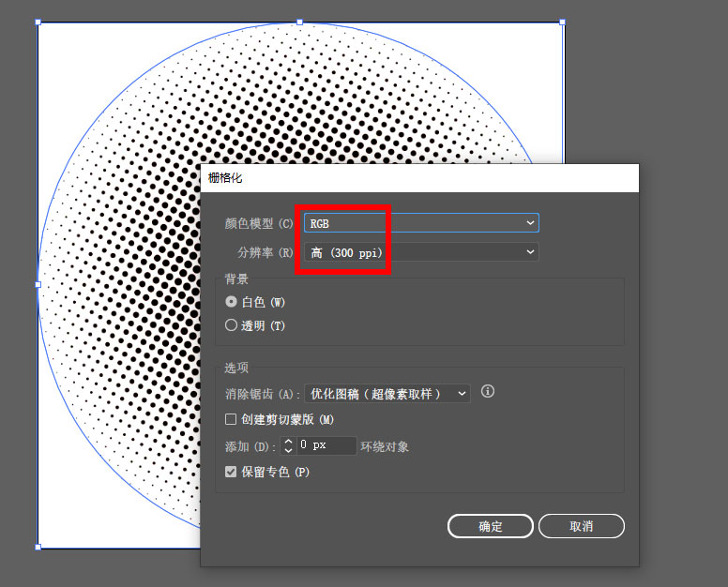Click the 取消 button
Screen dimensions: 728x587
tap(582, 526)
